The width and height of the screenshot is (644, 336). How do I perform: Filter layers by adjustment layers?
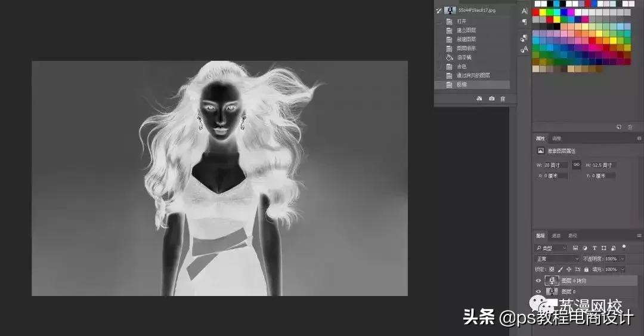click(x=585, y=248)
